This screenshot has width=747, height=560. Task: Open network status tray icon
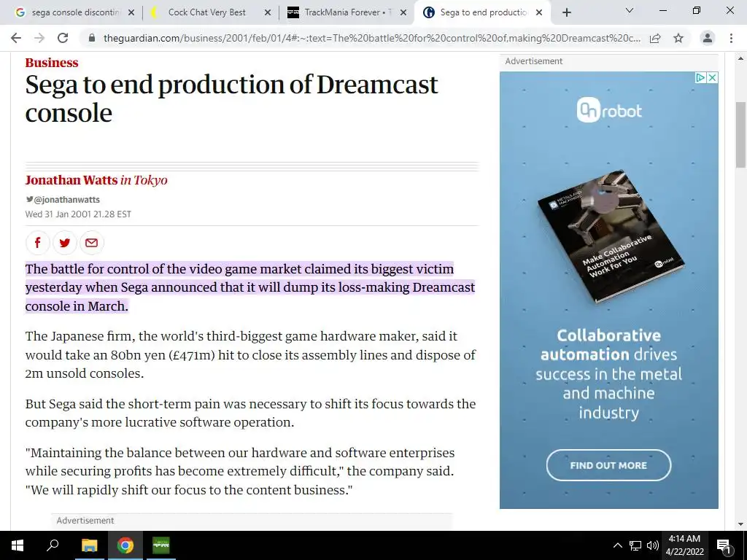[x=635, y=545]
